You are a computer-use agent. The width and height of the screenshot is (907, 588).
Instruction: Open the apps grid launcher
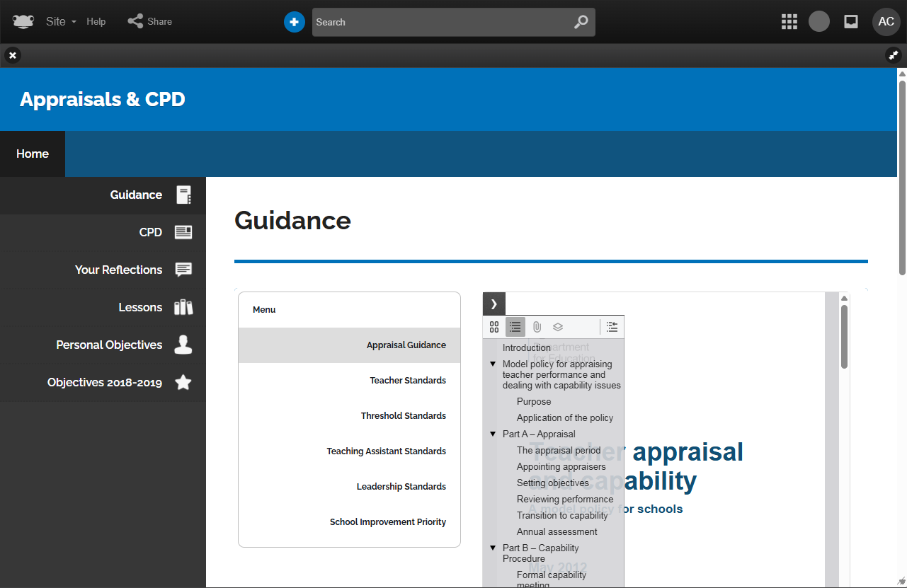point(789,22)
